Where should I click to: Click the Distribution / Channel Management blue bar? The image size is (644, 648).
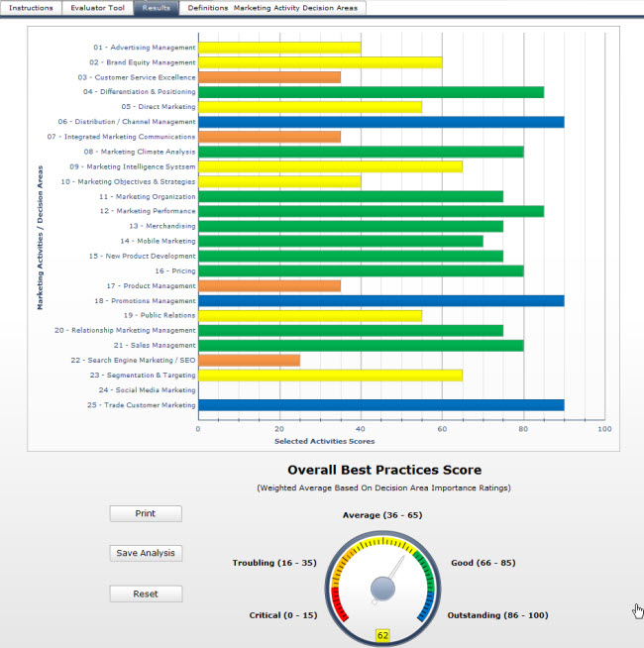click(381, 122)
